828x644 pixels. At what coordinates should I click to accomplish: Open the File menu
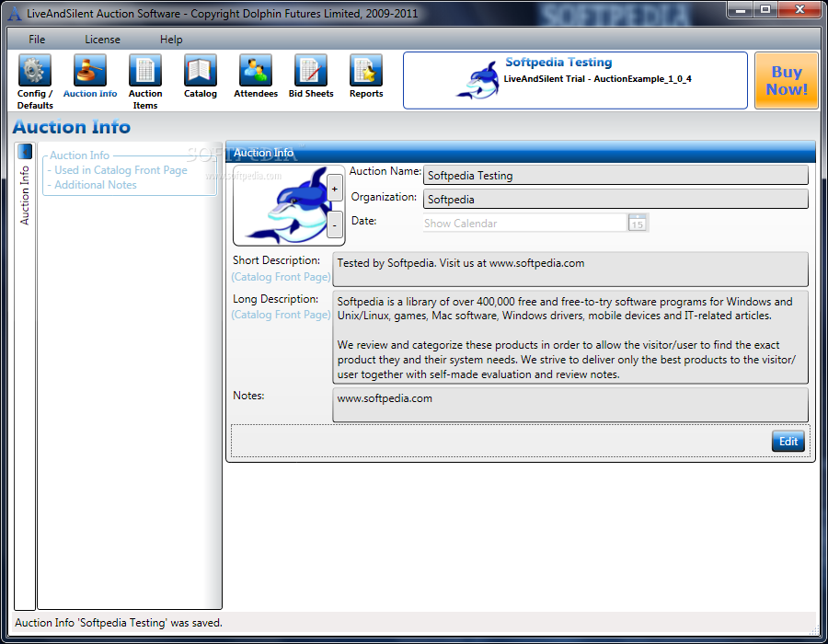pos(37,40)
